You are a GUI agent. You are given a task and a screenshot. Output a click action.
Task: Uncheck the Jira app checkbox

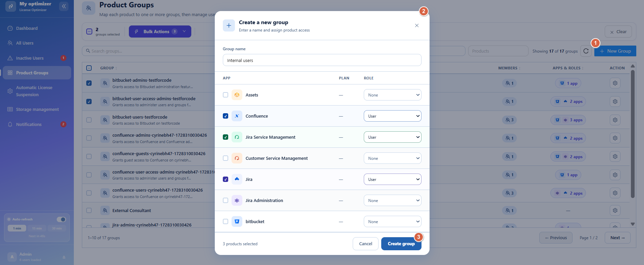(226, 179)
